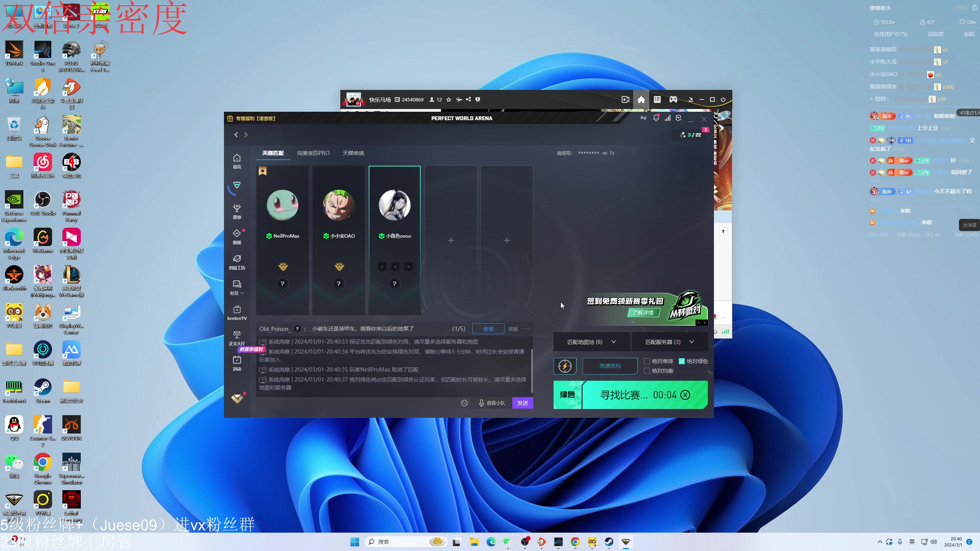This screenshot has height=551, width=980.
Task: Expand the 匹配服务器 (3) dropdown
Action: 669,342
